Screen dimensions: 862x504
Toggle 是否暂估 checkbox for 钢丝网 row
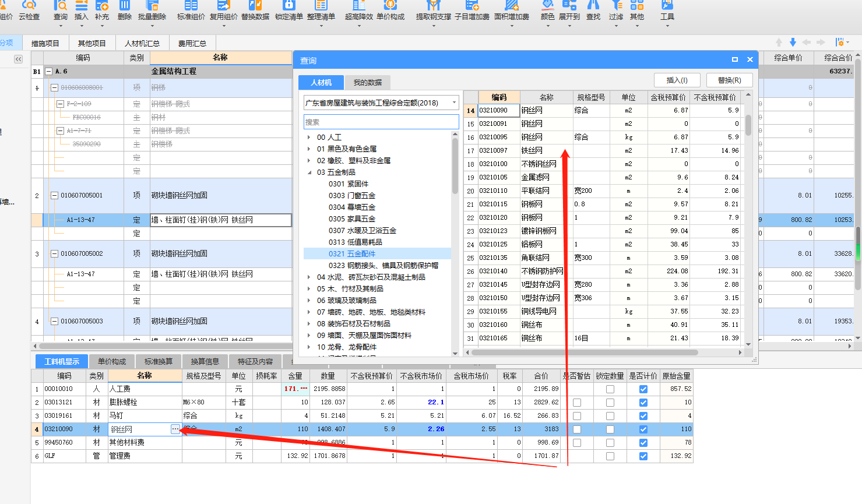coord(576,429)
